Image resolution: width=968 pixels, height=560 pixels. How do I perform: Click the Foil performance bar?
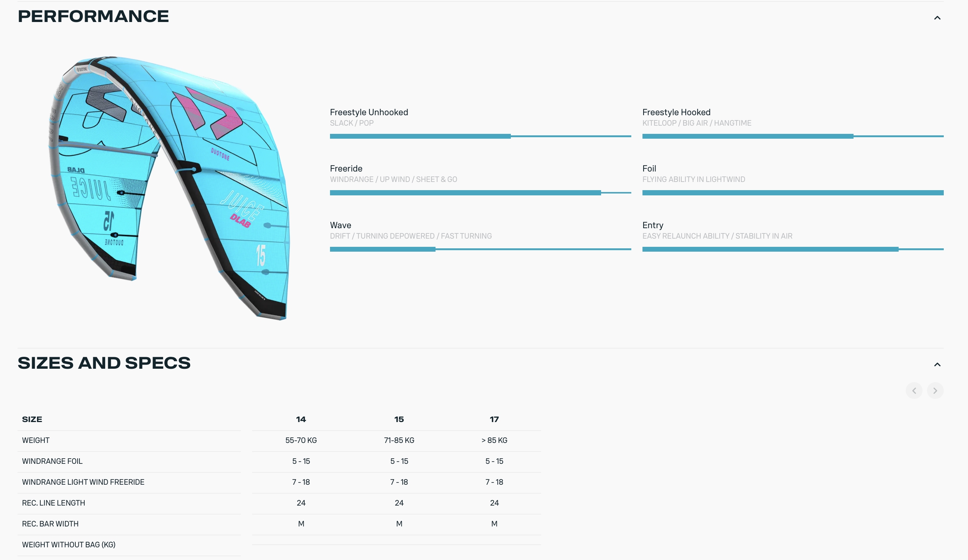pyautogui.click(x=793, y=193)
